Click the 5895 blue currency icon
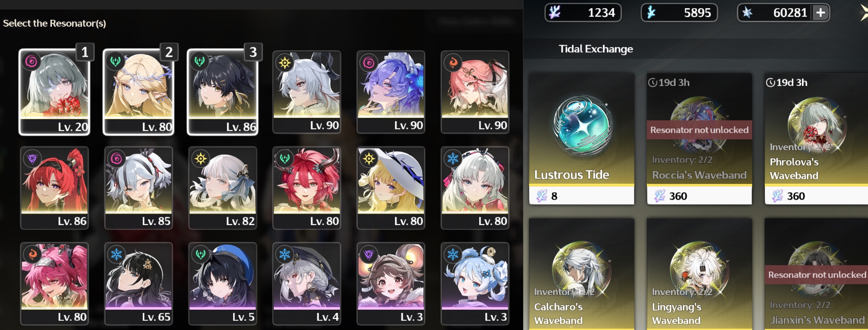The height and width of the screenshot is (330, 868). point(651,12)
